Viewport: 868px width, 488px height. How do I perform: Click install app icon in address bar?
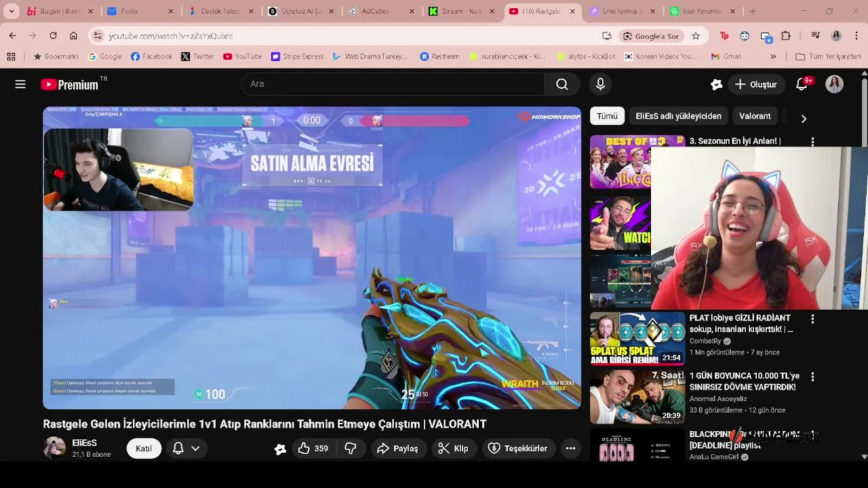pos(607,36)
